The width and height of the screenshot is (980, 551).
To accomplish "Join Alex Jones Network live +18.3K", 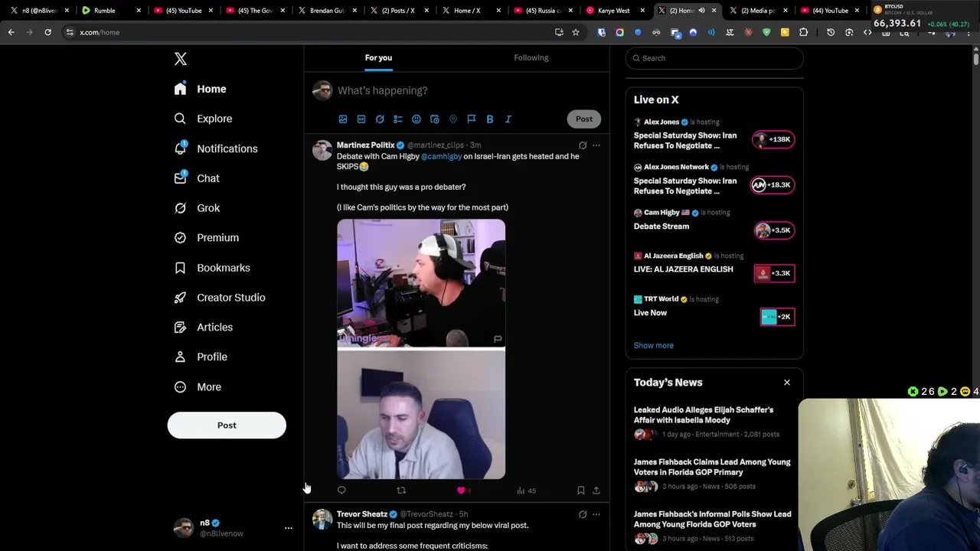I will (x=772, y=185).
